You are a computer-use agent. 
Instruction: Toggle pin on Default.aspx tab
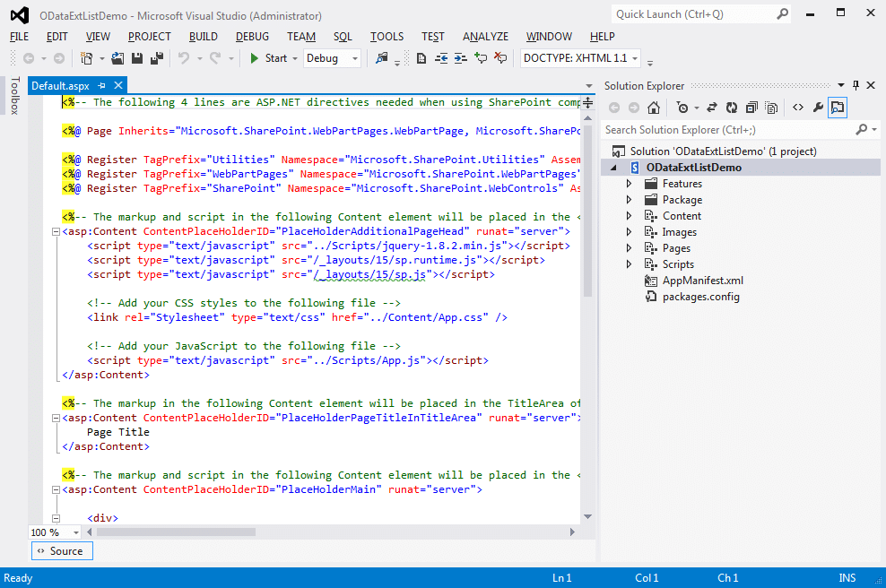[102, 85]
